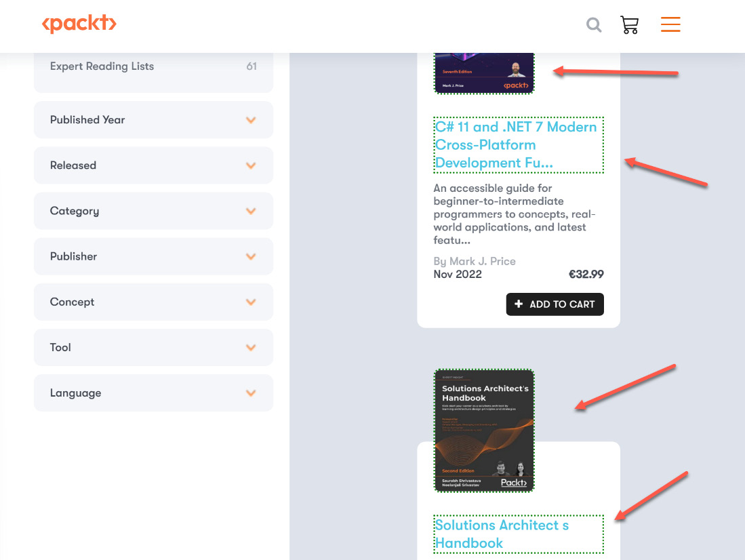Image resolution: width=745 pixels, height=560 pixels.
Task: Expand the Released filter
Action: [153, 165]
